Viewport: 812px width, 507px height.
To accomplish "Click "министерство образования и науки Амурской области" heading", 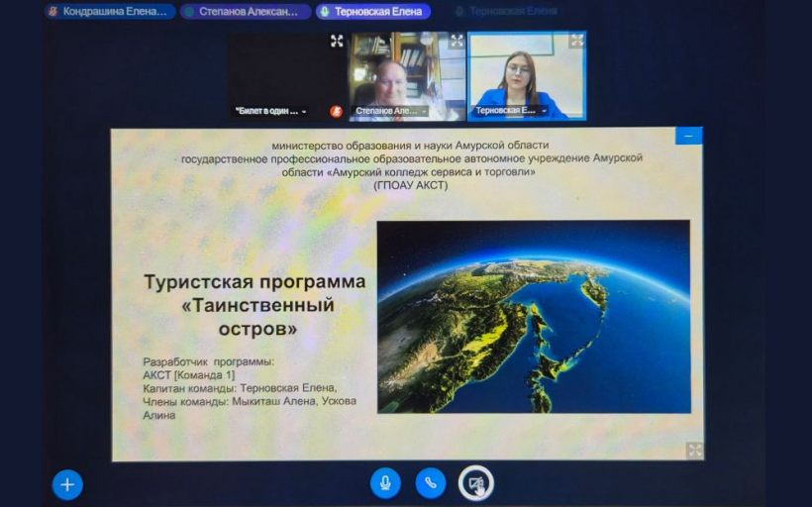I will coord(410,145).
